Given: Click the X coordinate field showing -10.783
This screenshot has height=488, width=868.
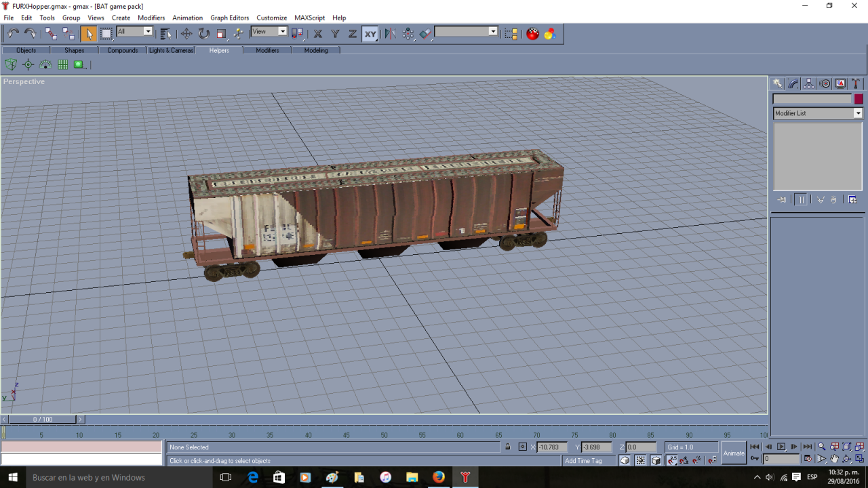Looking at the screenshot, I should pos(552,447).
